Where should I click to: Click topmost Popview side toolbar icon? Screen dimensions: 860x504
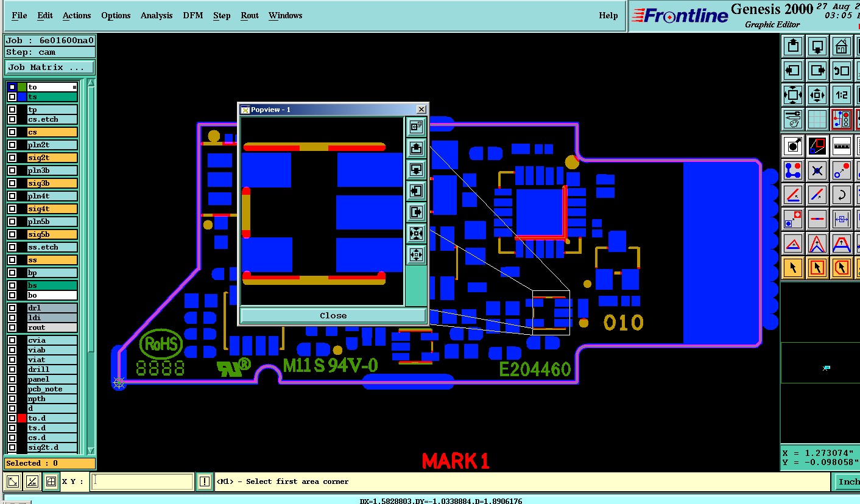pyautogui.click(x=416, y=127)
